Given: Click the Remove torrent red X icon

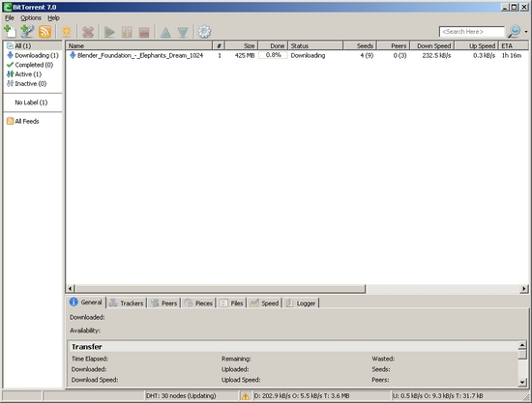Looking at the screenshot, I should [88, 32].
